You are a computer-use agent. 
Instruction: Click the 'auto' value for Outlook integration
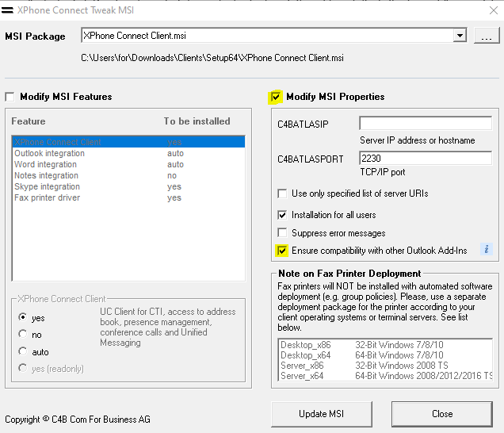pos(175,153)
